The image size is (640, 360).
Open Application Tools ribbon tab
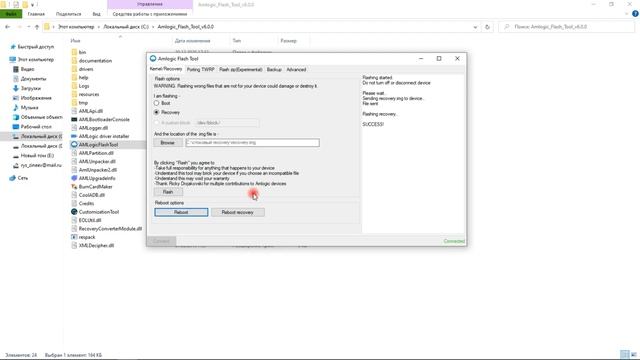point(150,14)
